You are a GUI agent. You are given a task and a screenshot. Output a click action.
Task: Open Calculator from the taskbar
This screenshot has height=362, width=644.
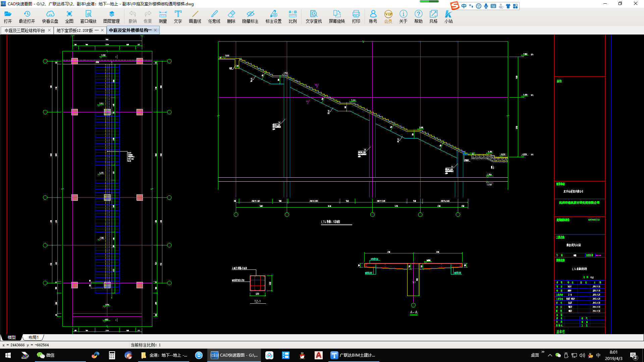coord(112,355)
